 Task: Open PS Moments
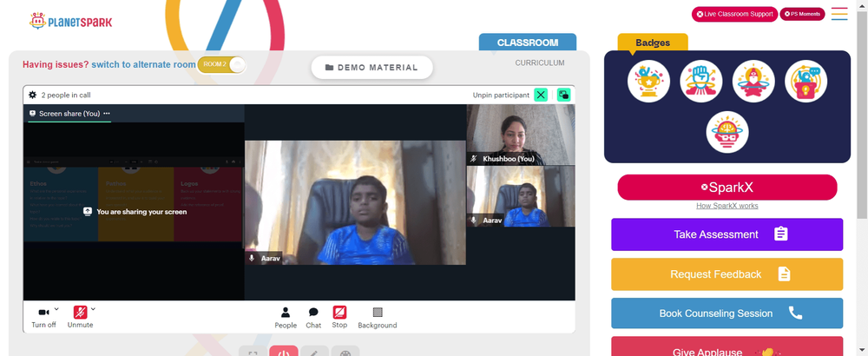(802, 15)
